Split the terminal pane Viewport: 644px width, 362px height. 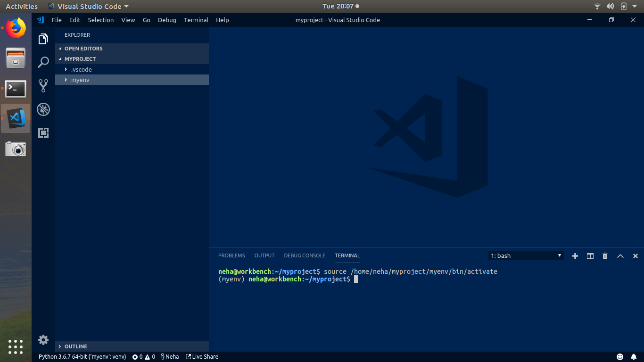point(590,255)
